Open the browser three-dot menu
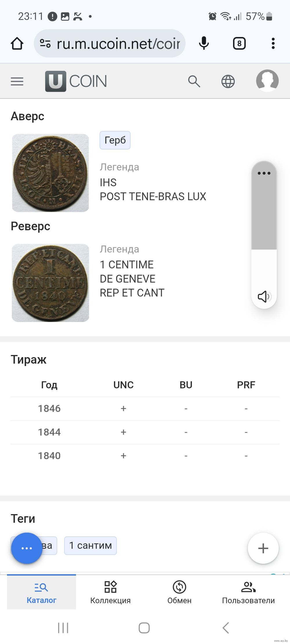The image size is (290, 644). (x=273, y=43)
